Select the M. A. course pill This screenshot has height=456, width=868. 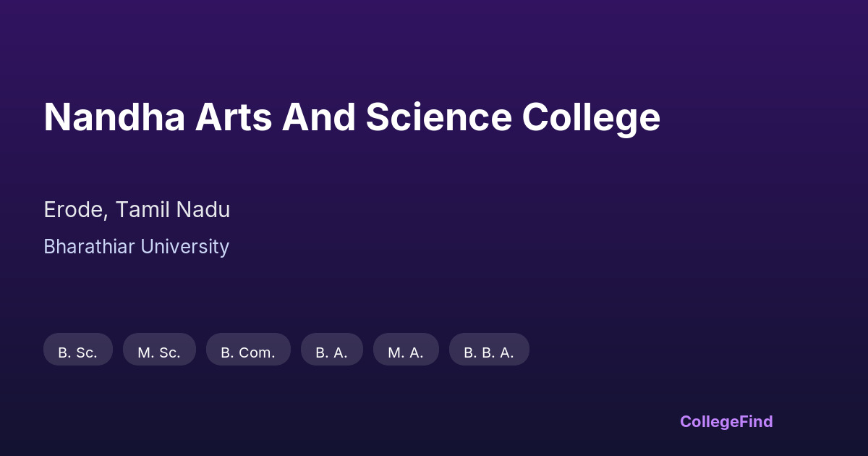[x=406, y=350]
